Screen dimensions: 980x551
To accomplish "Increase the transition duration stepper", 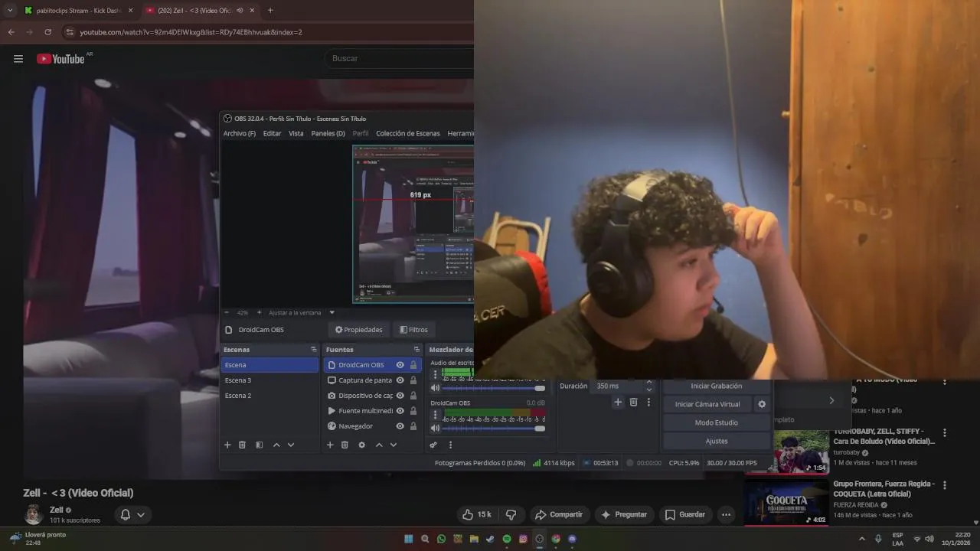I will (649, 382).
